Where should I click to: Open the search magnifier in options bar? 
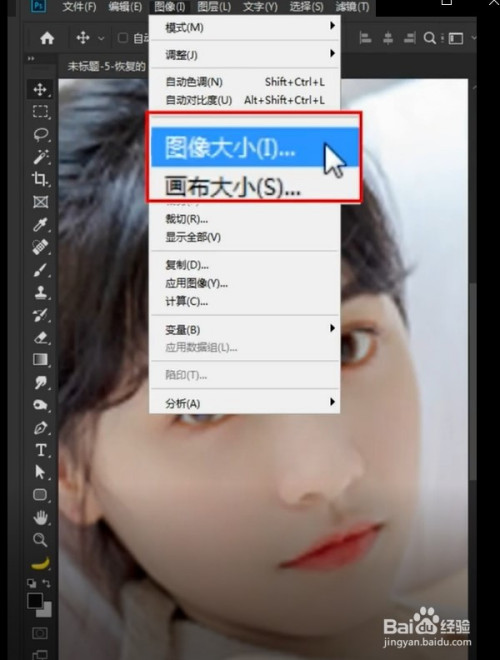429,38
